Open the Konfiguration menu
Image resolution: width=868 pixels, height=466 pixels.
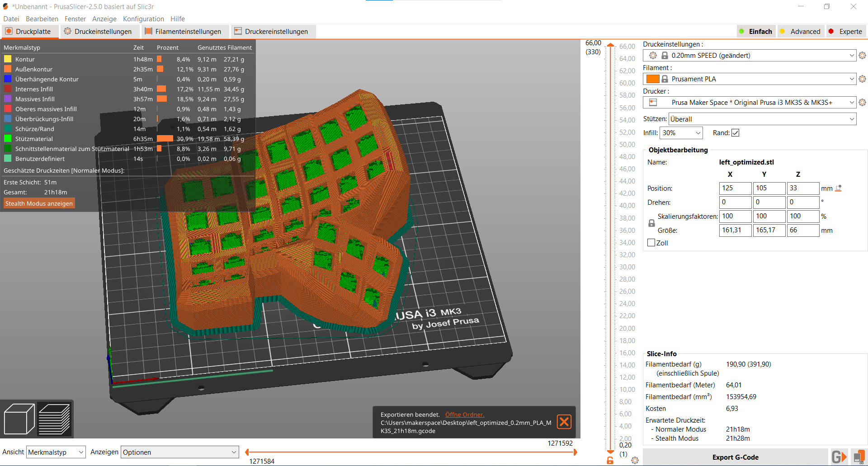click(x=143, y=19)
